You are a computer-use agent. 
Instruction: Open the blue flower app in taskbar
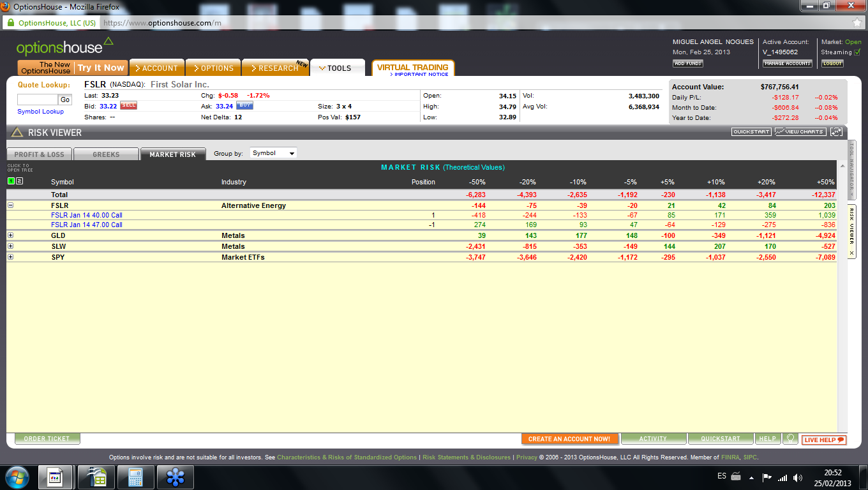(x=175, y=477)
